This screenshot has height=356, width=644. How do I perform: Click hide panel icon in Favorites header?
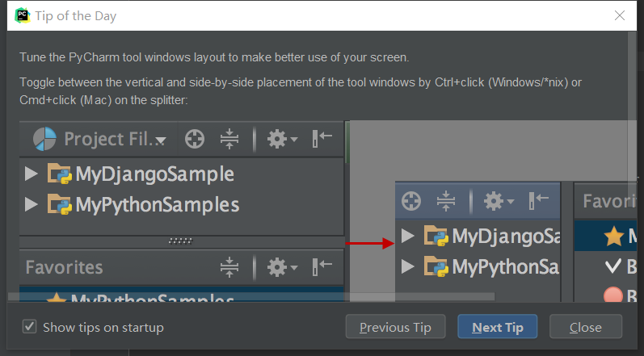(322, 266)
